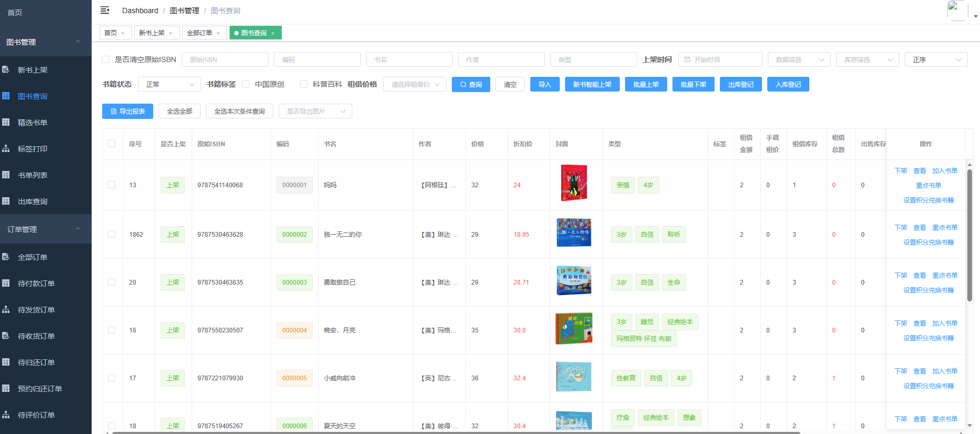Check the row for 独一无二的你

112,234
